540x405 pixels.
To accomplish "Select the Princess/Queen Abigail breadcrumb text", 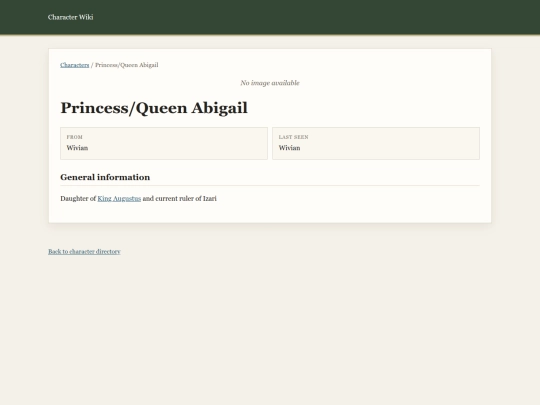I will pos(127,65).
